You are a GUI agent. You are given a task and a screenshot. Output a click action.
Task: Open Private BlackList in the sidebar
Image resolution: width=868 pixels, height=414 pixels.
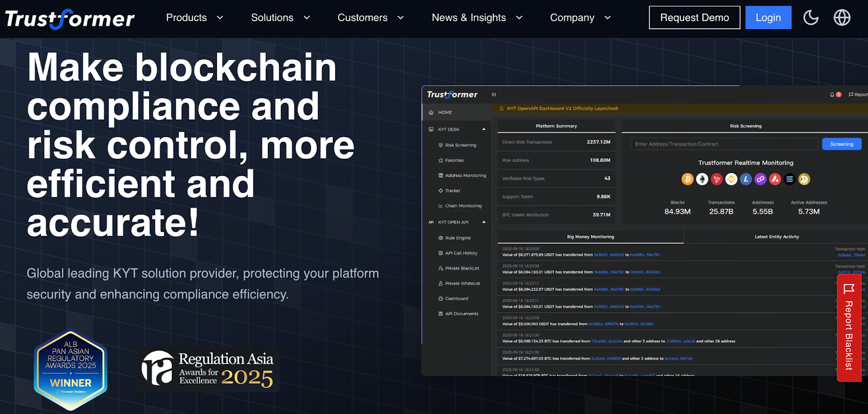coord(459,268)
